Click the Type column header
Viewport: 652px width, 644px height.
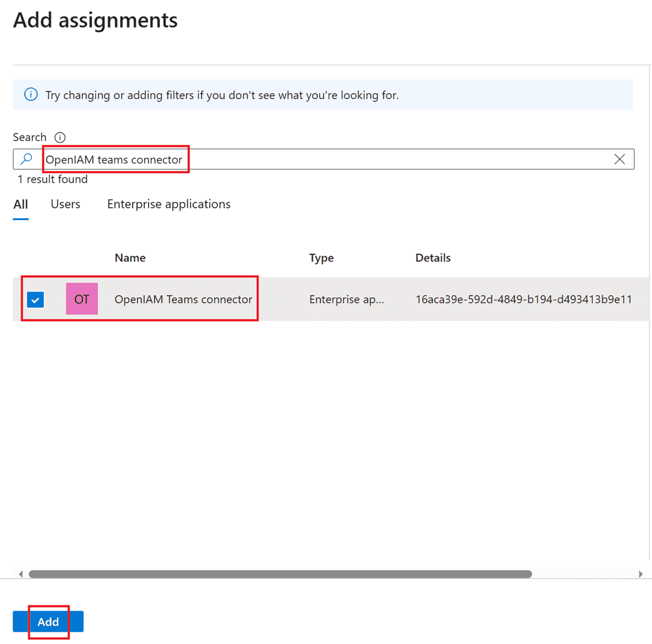pos(321,258)
